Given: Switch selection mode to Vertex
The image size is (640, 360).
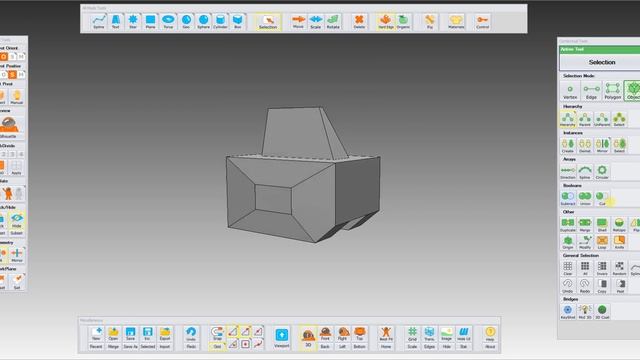Looking at the screenshot, I should point(570,91).
